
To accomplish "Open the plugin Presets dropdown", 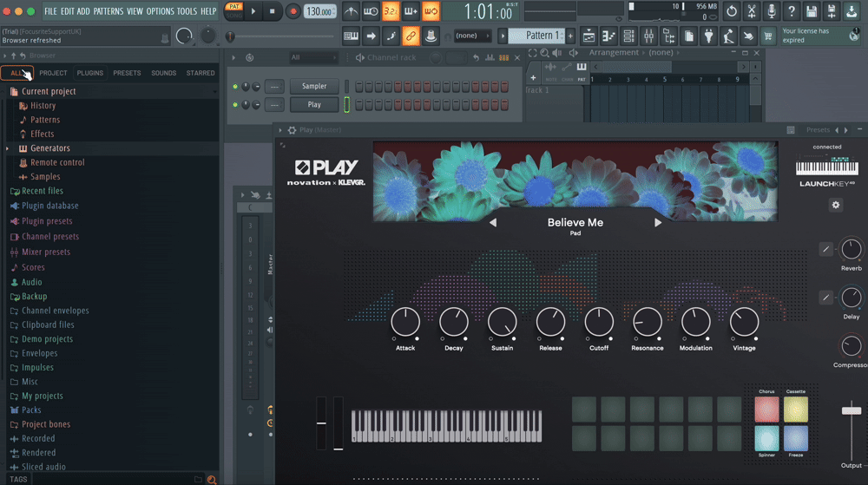I will tap(818, 130).
